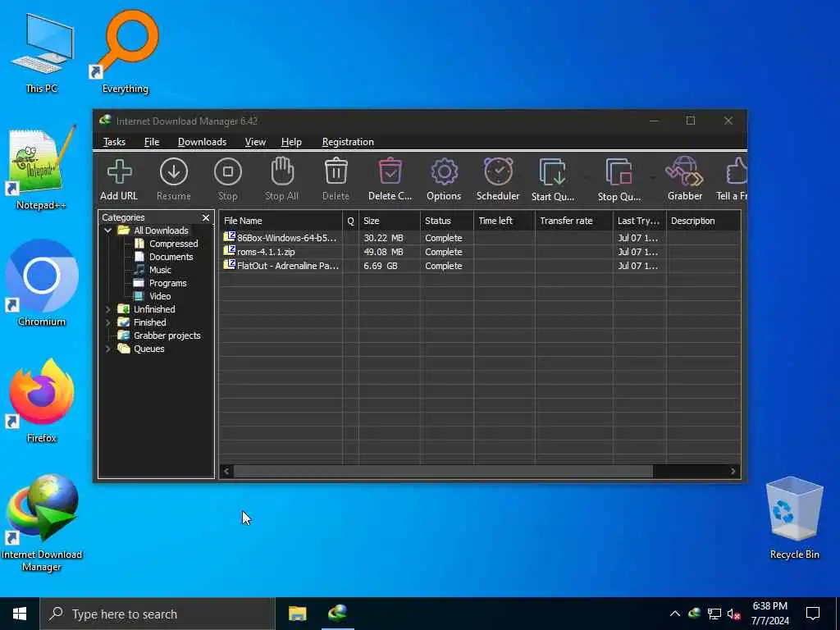
Task: Select the Music category
Action: pos(160,270)
